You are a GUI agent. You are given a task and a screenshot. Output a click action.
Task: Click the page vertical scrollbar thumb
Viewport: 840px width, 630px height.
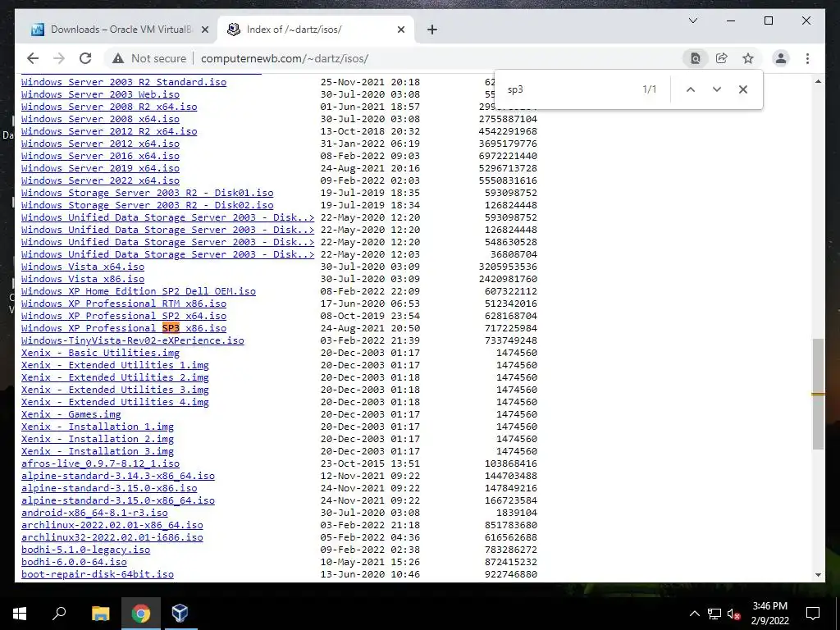[818, 394]
